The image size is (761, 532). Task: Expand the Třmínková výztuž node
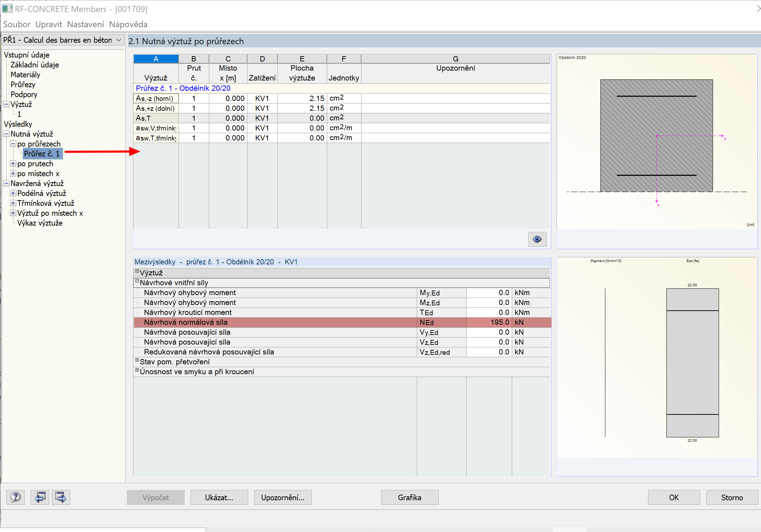point(13,203)
